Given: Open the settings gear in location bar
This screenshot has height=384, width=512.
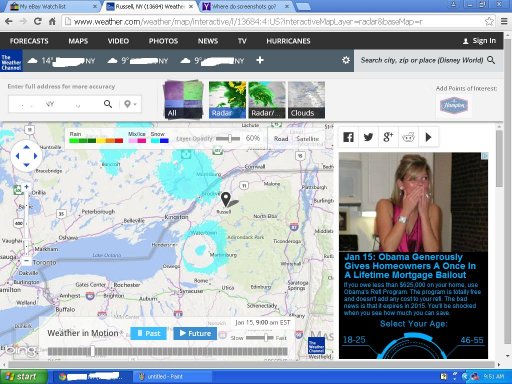Looking at the screenshot, I should click(346, 60).
